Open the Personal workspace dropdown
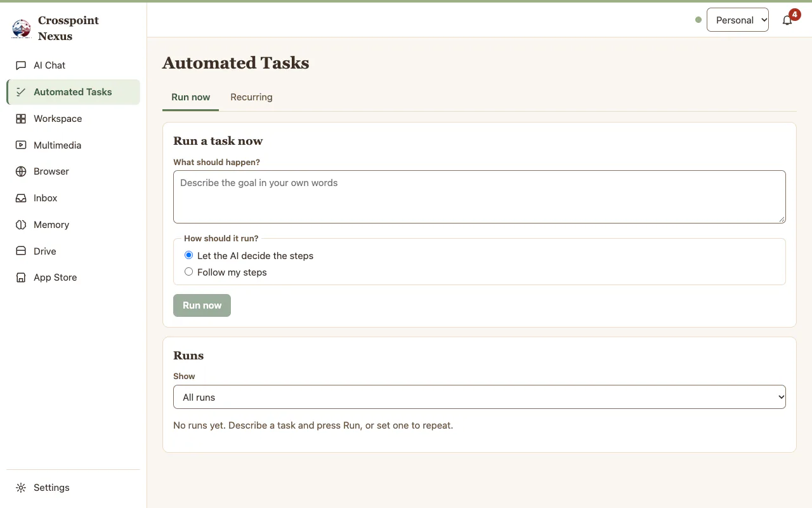 (x=738, y=20)
